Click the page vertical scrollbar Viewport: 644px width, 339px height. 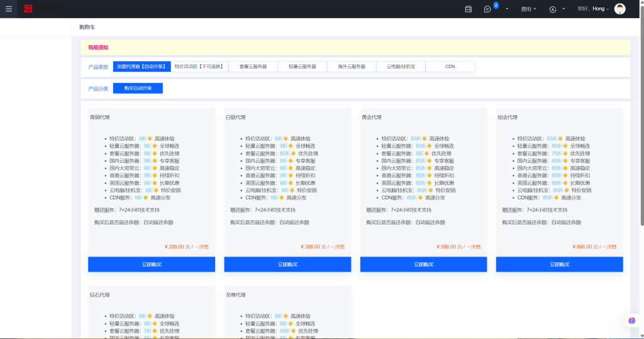(x=641, y=115)
